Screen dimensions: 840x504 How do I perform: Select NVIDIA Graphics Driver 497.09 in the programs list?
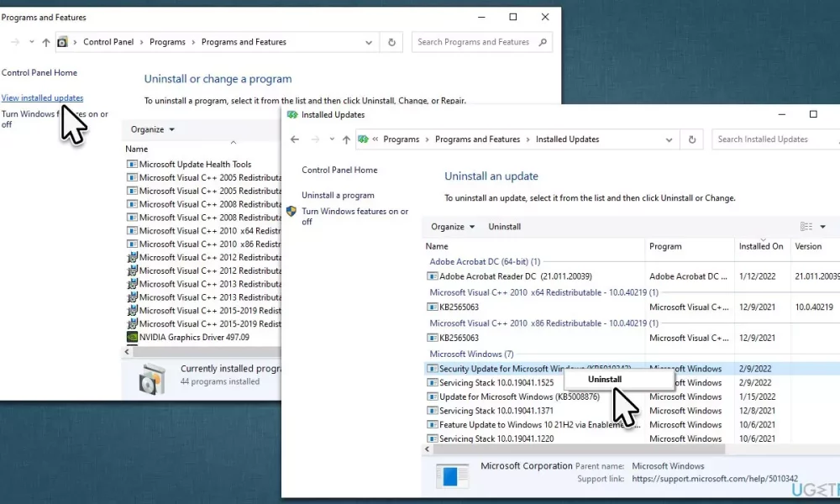coord(203,338)
